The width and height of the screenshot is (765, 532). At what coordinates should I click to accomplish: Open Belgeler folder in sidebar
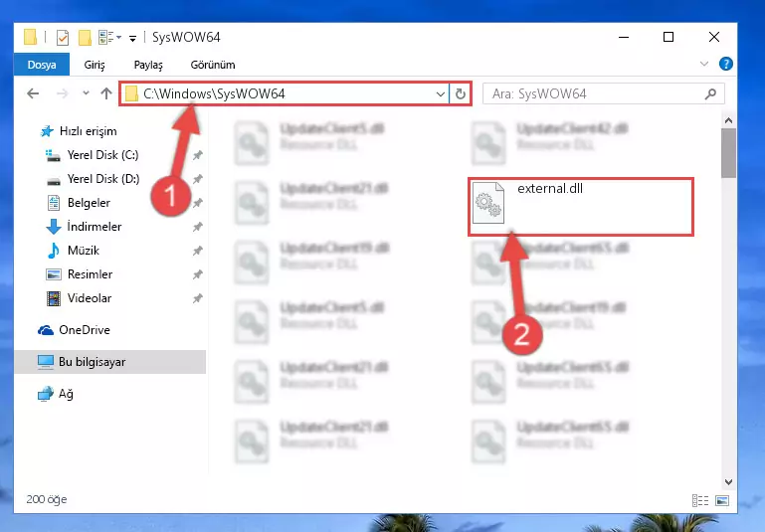click(89, 203)
